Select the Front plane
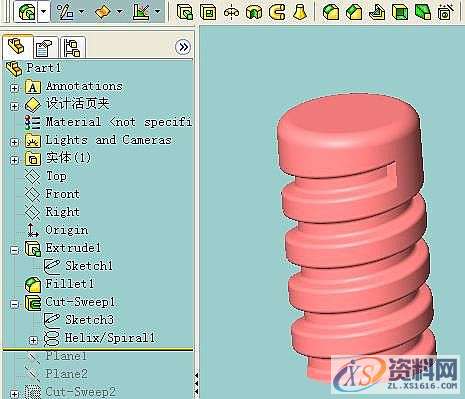This screenshot has height=399, width=465. tap(63, 194)
